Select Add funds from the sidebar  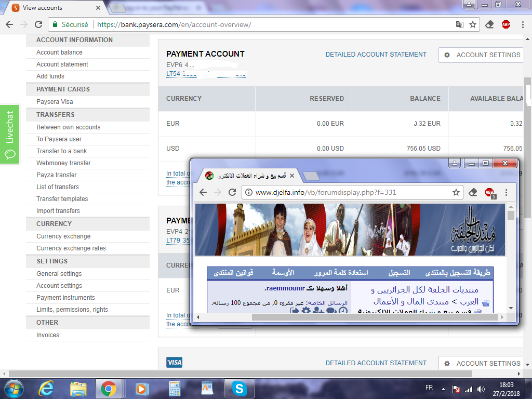[50, 76]
